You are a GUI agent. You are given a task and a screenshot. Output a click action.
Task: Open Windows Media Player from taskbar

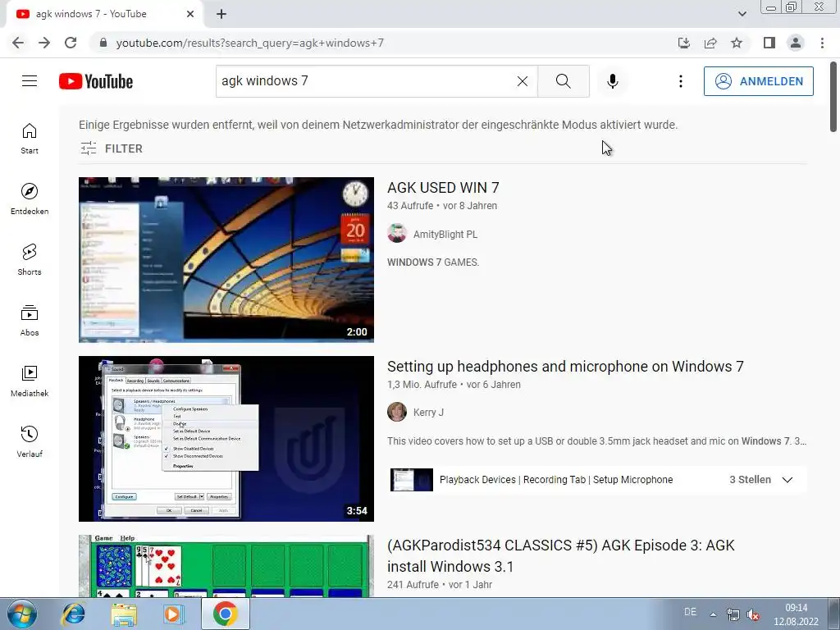tap(174, 614)
